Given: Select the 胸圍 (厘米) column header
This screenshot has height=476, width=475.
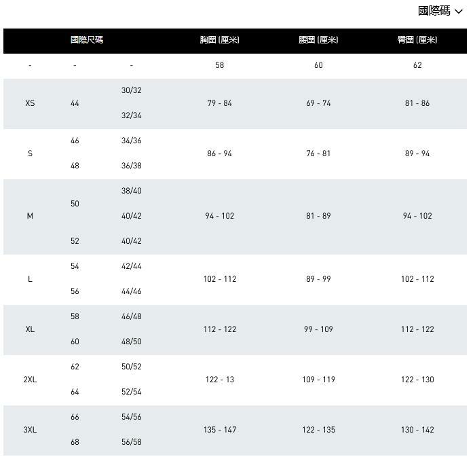Looking at the screenshot, I should 219,40.
